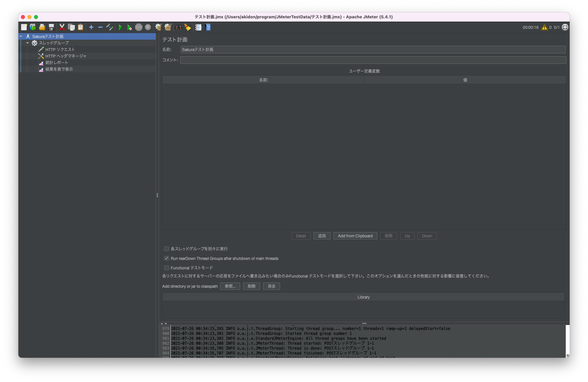Copy the selected element from the toolbar
The image size is (588, 382).
[71, 27]
